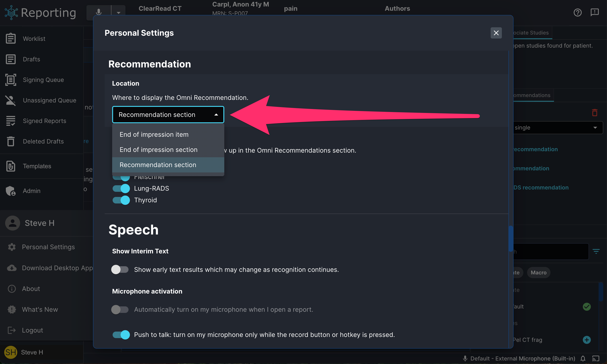Click the Logout icon
607x364 pixels.
coord(11,330)
